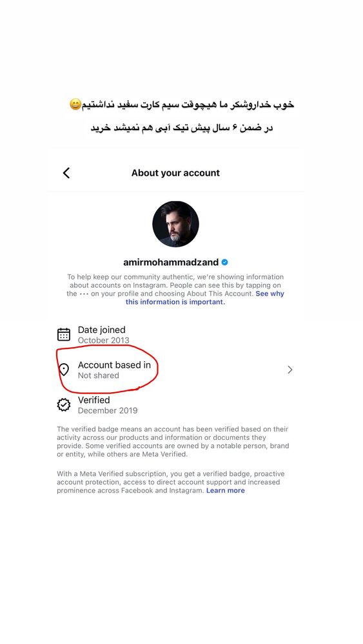Tap the back arrow icon
Screen dimensions: 363x644
tap(66, 173)
